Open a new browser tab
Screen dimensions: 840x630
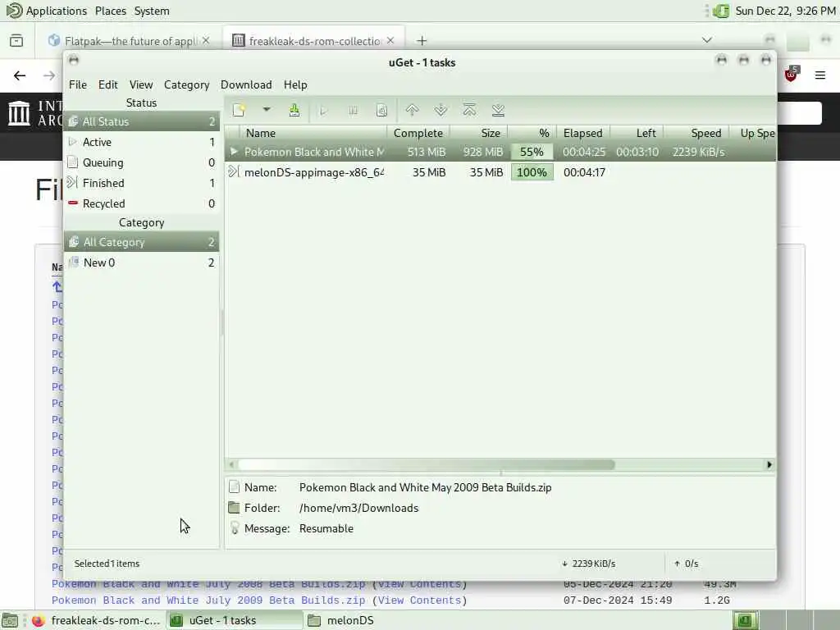click(x=422, y=41)
